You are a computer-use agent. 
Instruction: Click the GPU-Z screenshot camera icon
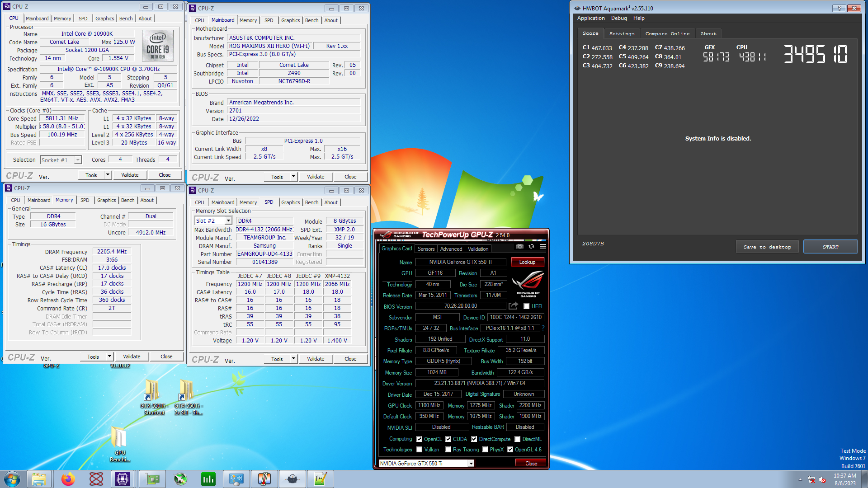[x=520, y=246]
